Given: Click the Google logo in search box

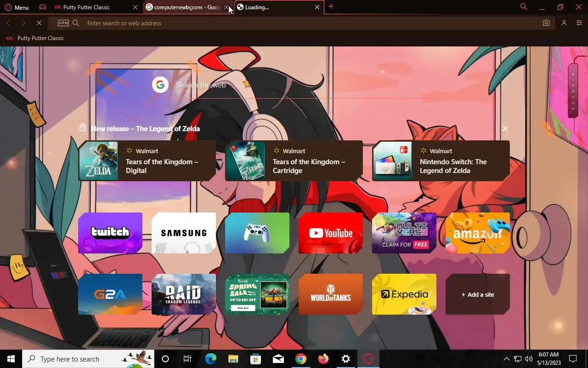Looking at the screenshot, I should click(x=160, y=85).
